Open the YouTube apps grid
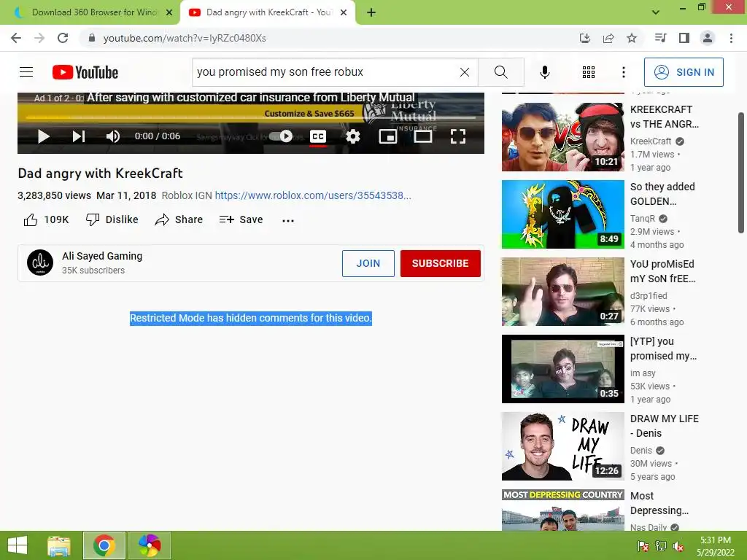This screenshot has height=560, width=747. point(589,72)
